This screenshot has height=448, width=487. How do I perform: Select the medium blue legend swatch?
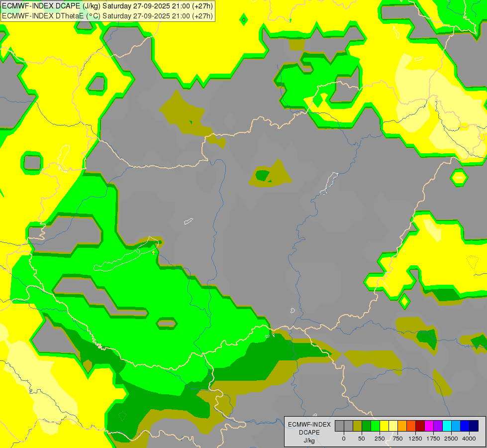pyautogui.click(x=465, y=426)
